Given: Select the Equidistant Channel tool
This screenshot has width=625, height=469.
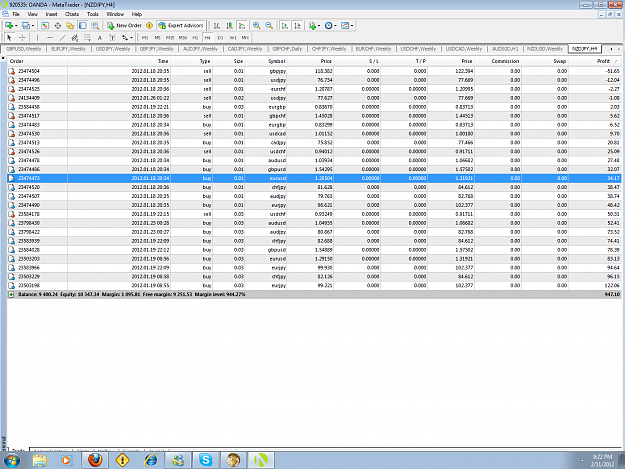Looking at the screenshot, I should (x=75, y=37).
